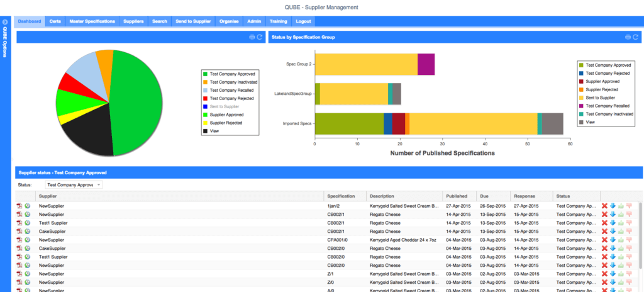The image size is (644, 292).
Task: Approve NewSupplier 1jan/2 with thumbs up
Action: [x=621, y=206]
